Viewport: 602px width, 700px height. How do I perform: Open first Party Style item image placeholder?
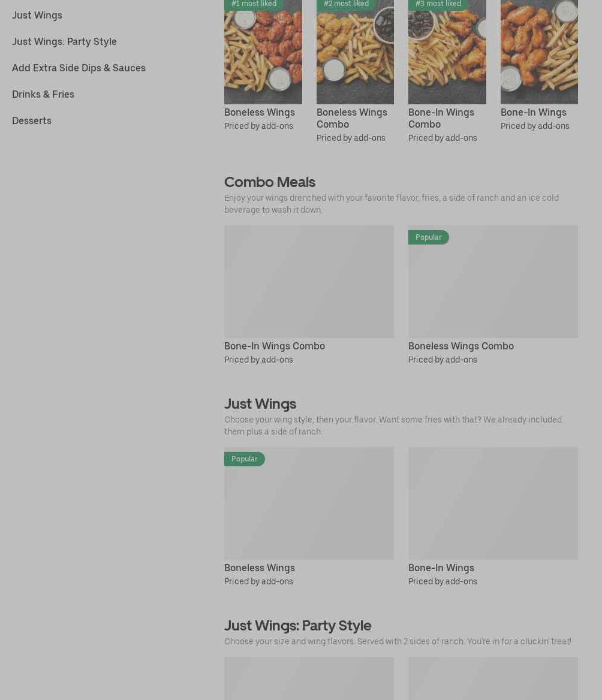click(309, 678)
